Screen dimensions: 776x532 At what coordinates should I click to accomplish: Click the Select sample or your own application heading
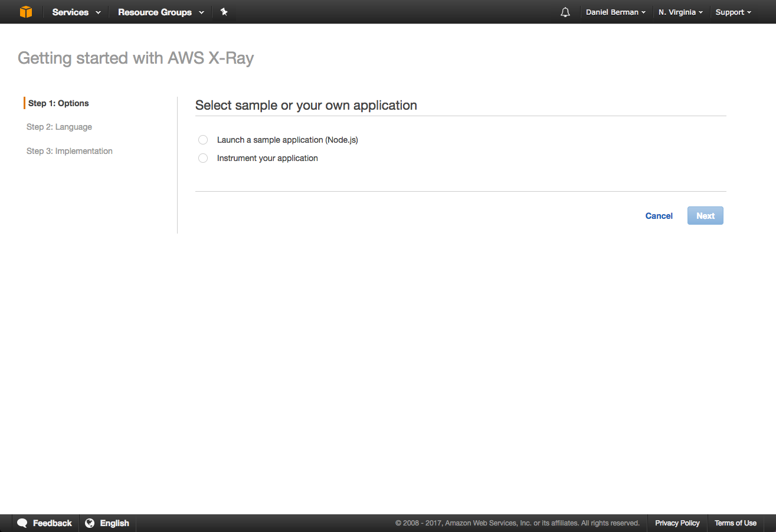coord(306,106)
